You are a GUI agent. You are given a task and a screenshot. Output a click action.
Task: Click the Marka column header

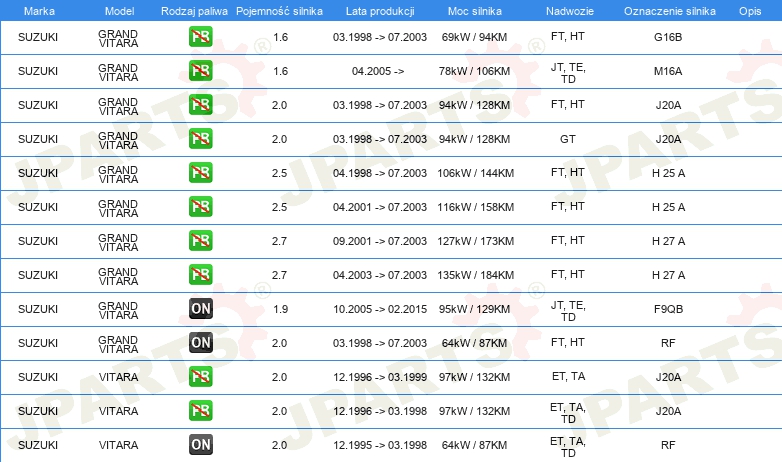point(39,11)
